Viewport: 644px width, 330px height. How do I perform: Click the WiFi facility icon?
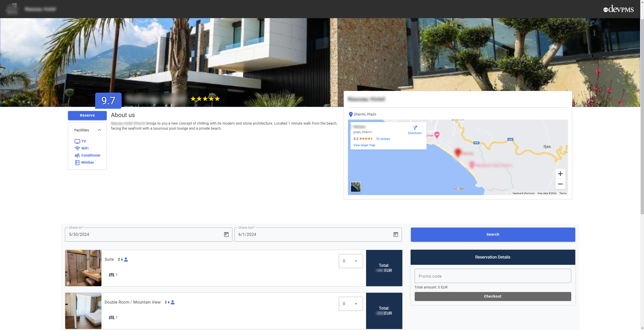coord(77,149)
